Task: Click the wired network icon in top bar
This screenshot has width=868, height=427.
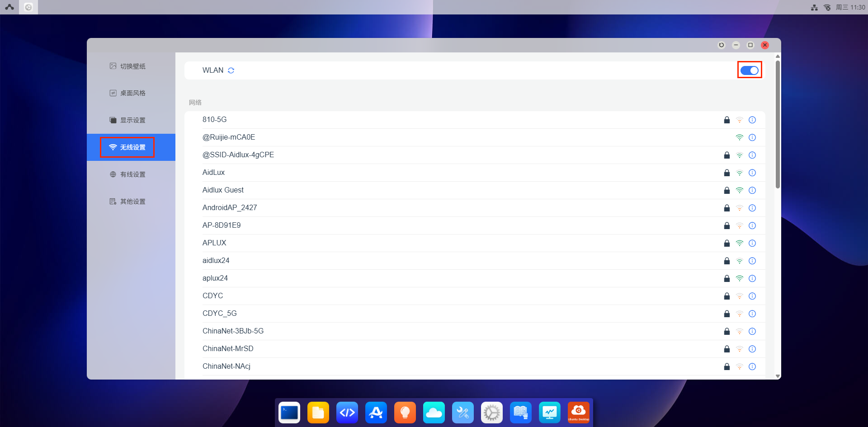Action: click(814, 7)
